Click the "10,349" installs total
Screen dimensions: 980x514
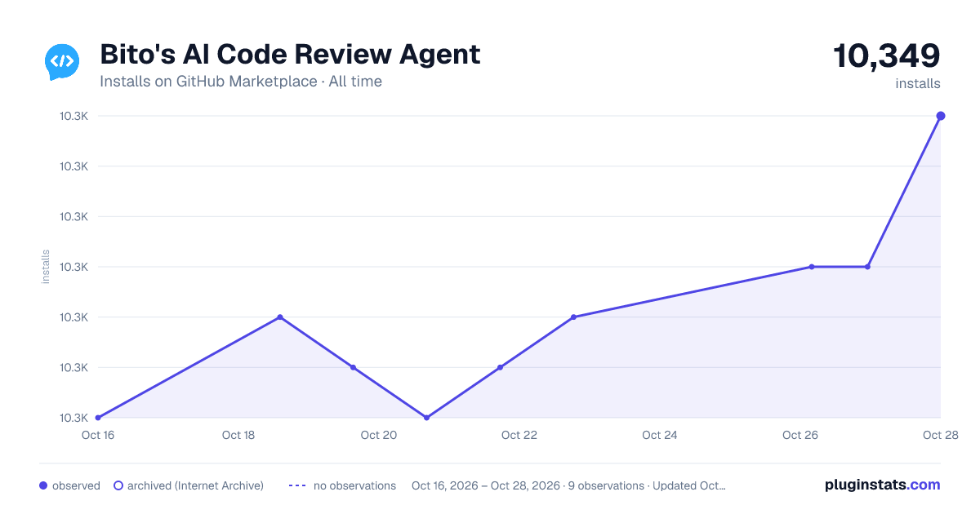point(887,56)
